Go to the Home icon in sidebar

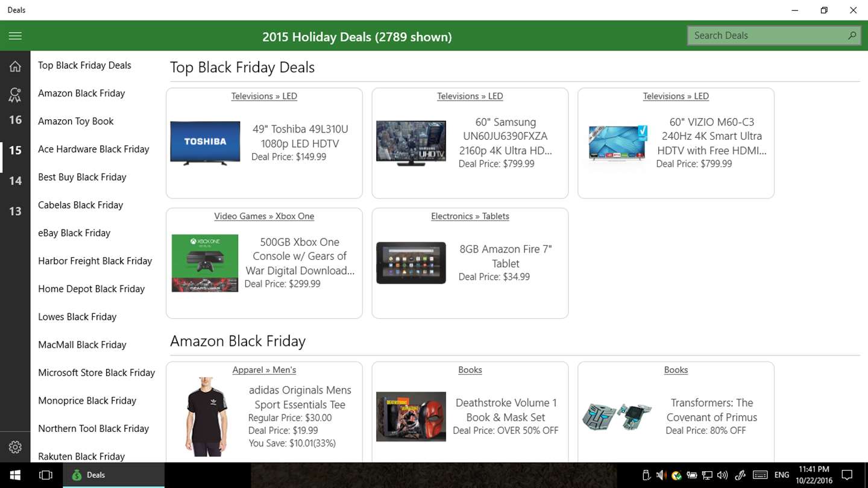tap(15, 66)
